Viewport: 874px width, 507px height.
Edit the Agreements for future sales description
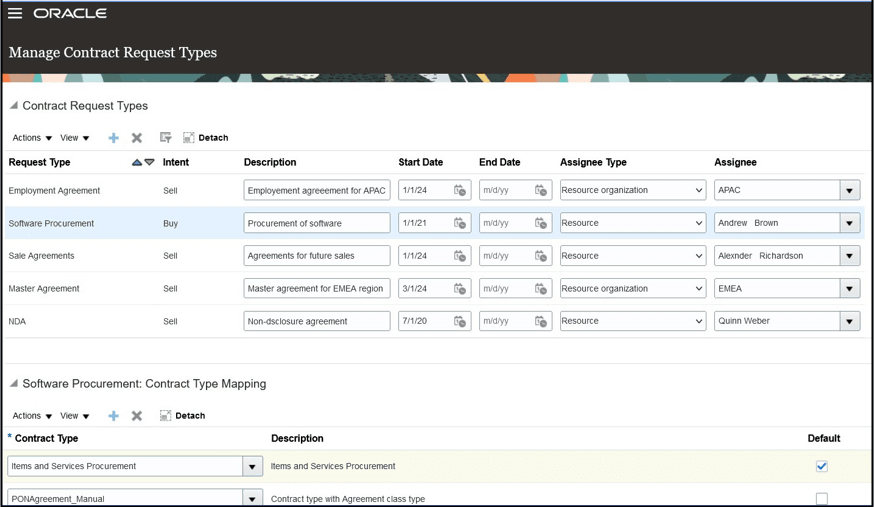pyautogui.click(x=317, y=256)
